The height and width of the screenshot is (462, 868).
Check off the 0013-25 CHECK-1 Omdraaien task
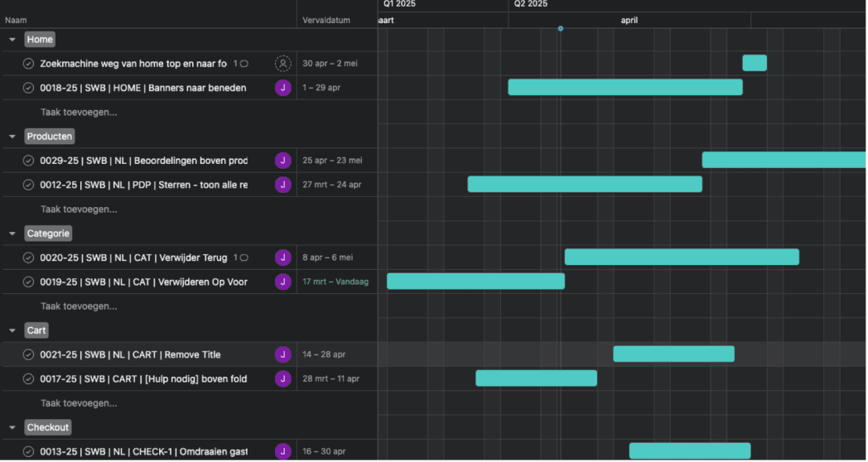coord(28,451)
